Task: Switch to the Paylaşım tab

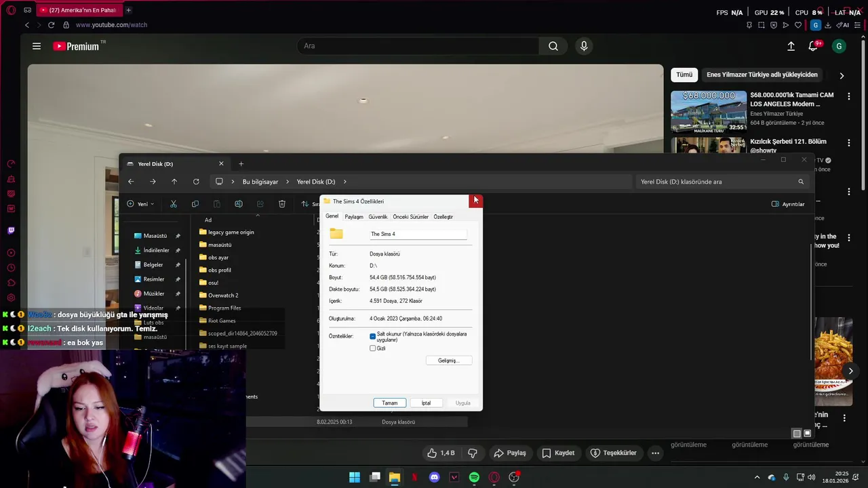Action: (x=354, y=217)
